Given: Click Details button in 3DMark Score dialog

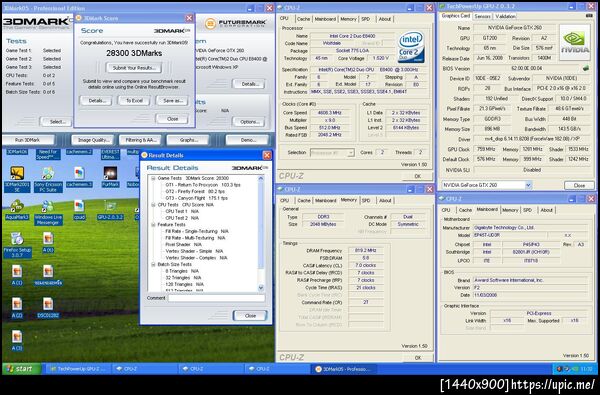Looking at the screenshot, I should coord(96,101).
